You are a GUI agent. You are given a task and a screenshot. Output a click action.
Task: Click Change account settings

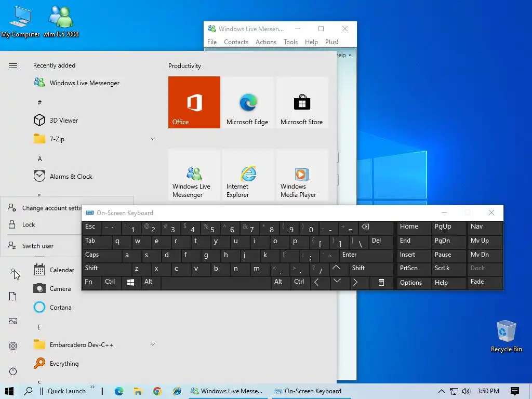click(42, 208)
